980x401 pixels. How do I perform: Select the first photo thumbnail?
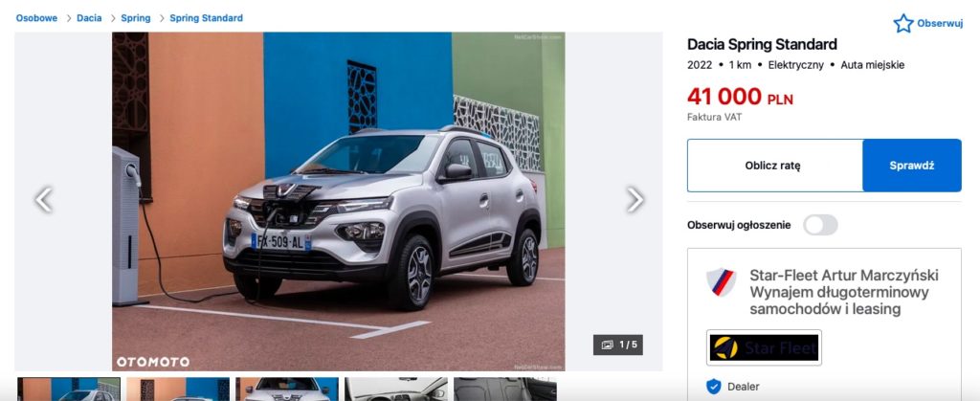coord(69,390)
